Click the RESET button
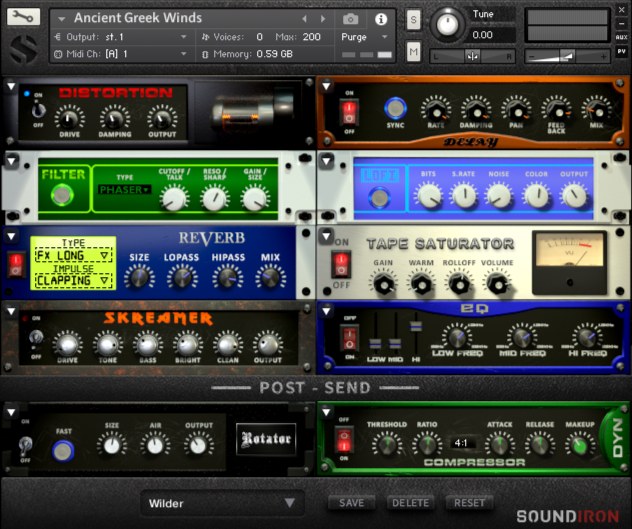This screenshot has height=529, width=632. (469, 502)
